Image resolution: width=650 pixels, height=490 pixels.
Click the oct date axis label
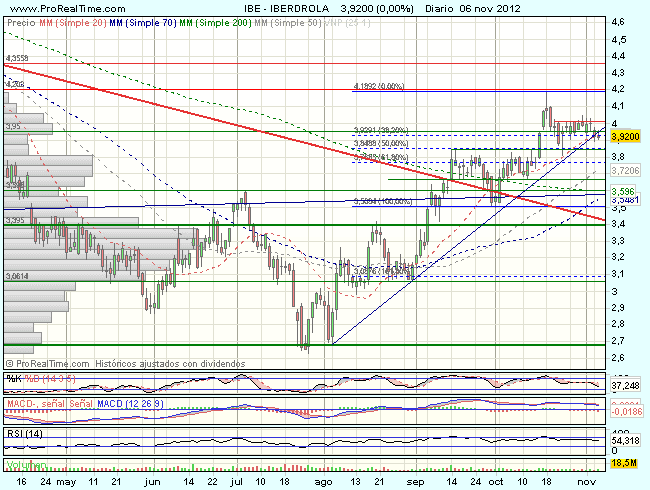tap(496, 482)
